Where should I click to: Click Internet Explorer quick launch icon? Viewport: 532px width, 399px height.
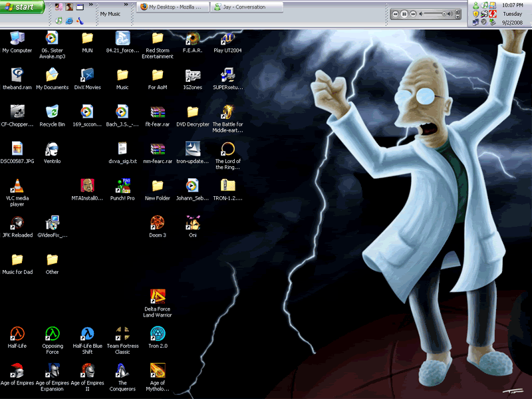point(69,21)
